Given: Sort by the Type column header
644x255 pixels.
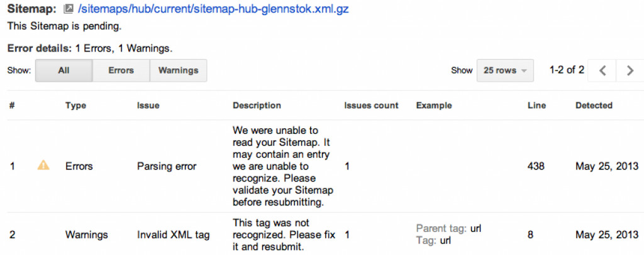Looking at the screenshot, I should pos(75,106).
